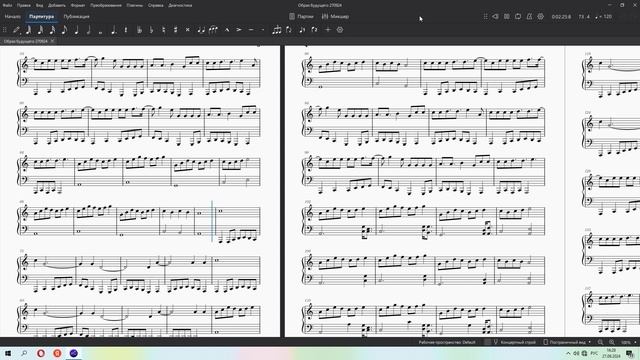Screen dimensions: 640x360
Task: Select the quarter note duration
Action: pyautogui.click(x=76, y=29)
